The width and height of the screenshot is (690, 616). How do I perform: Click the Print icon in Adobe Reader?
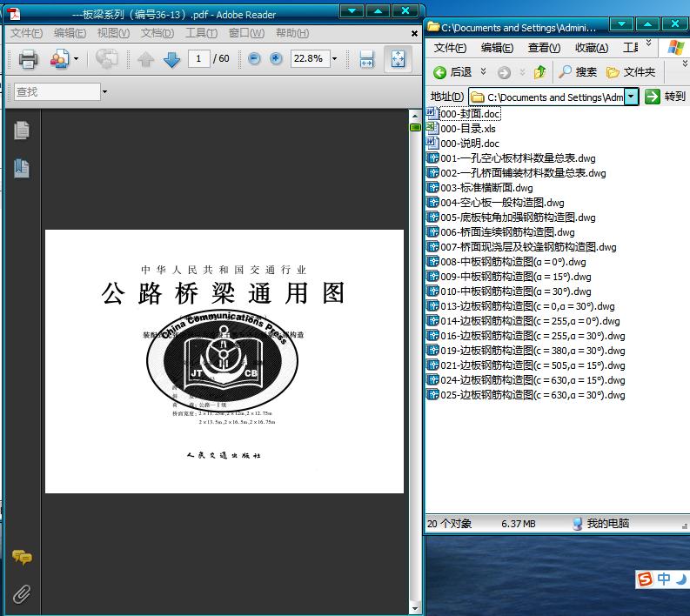point(28,59)
